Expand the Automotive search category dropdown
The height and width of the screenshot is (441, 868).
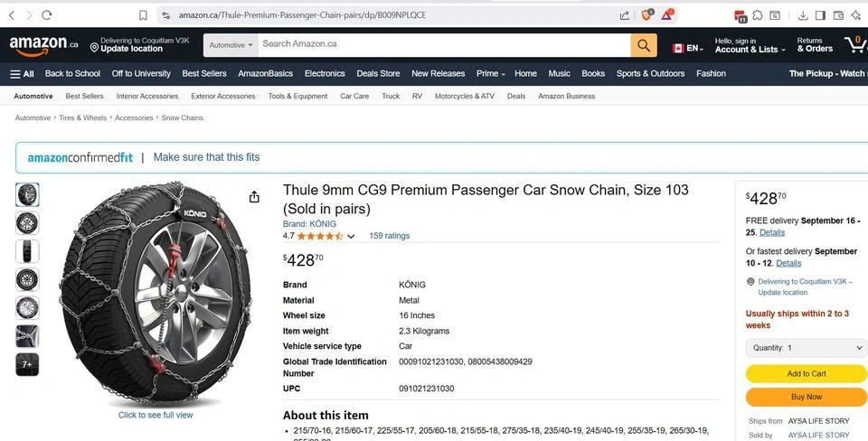coord(231,44)
